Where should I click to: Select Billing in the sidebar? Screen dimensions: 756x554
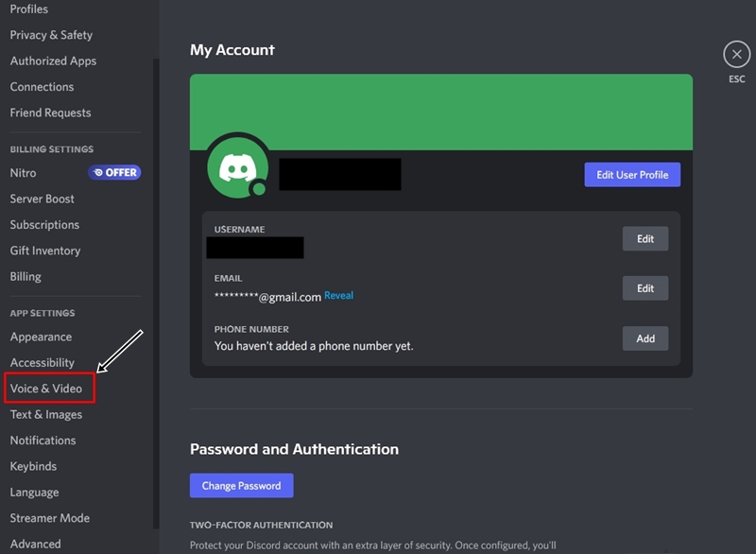[26, 277]
